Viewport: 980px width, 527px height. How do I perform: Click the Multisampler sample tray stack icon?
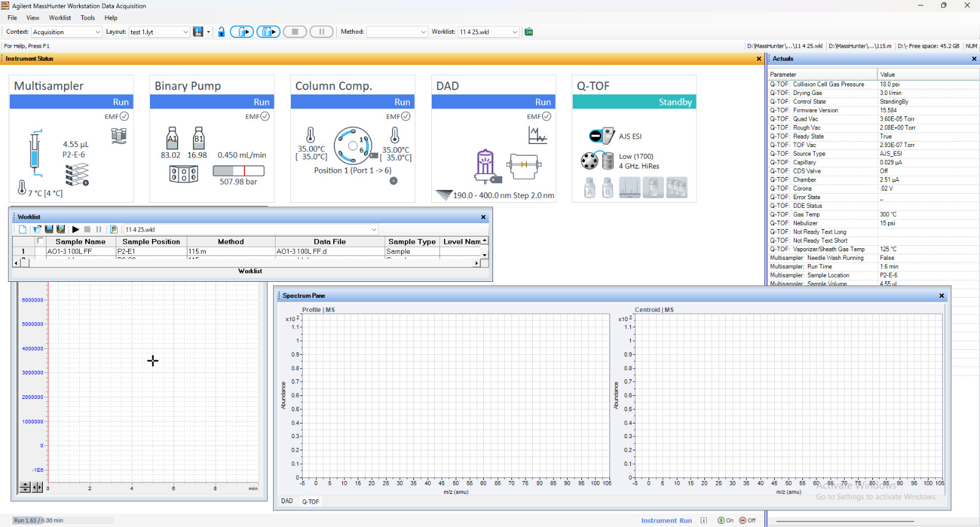77,175
